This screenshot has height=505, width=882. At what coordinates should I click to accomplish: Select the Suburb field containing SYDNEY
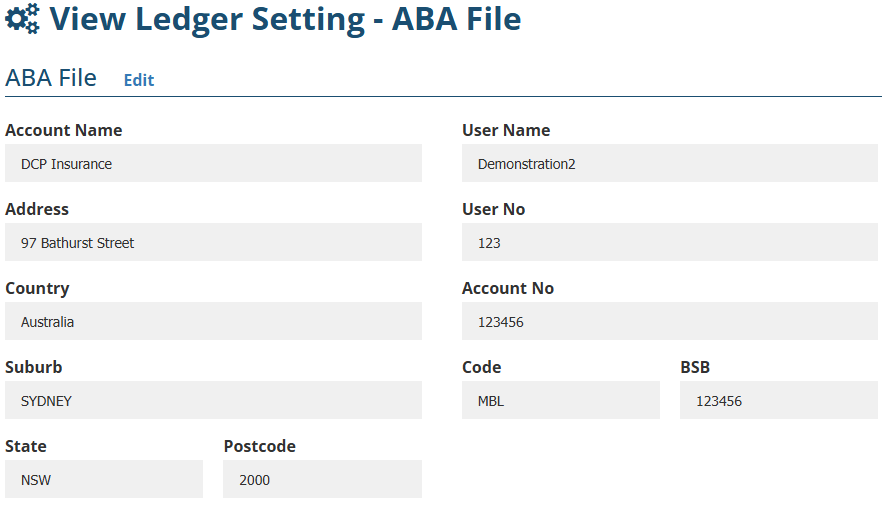(x=213, y=400)
